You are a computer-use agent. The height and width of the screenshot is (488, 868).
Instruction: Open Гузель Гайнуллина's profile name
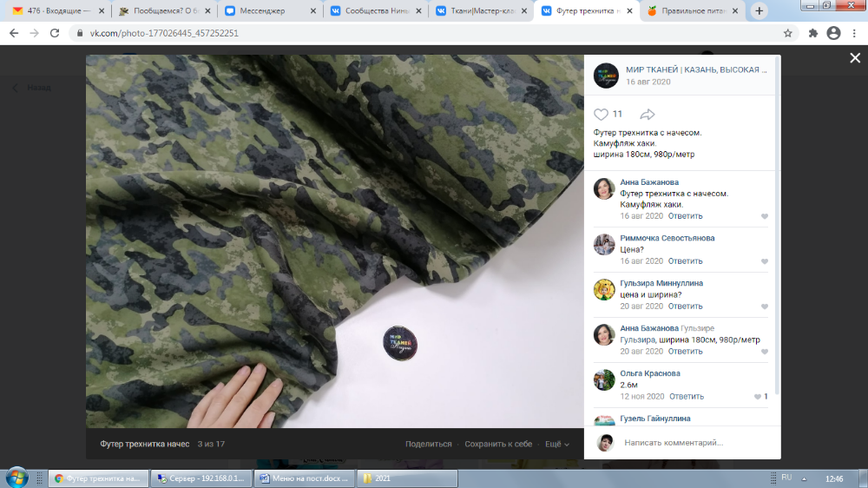(x=654, y=419)
